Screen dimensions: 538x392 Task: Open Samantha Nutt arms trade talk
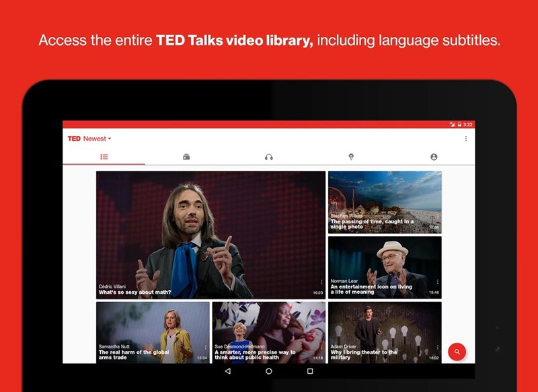[153, 332]
